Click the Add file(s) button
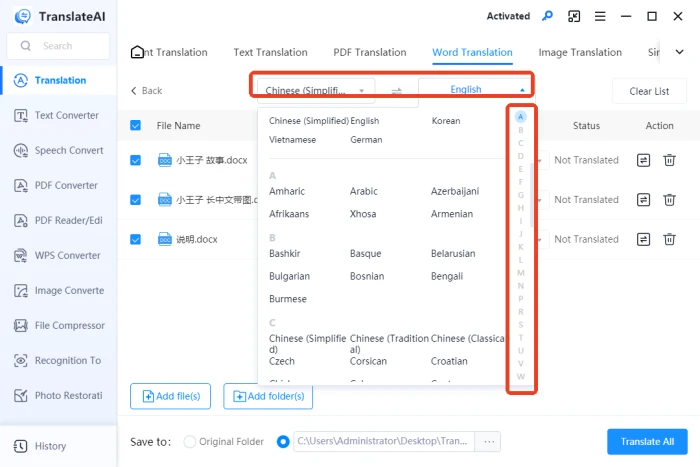The height and width of the screenshot is (467, 700). pos(171,396)
